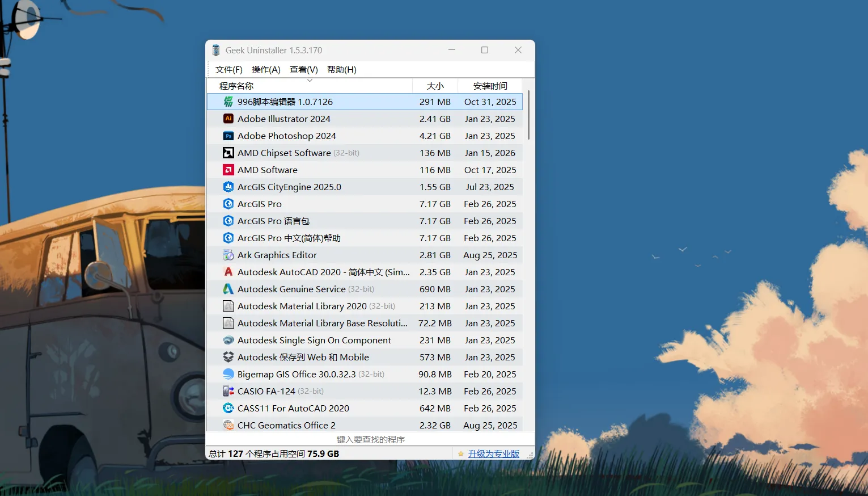The height and width of the screenshot is (496, 868).
Task: Click the ArcGIS CityEngine 2025.0 icon
Action: (x=228, y=187)
